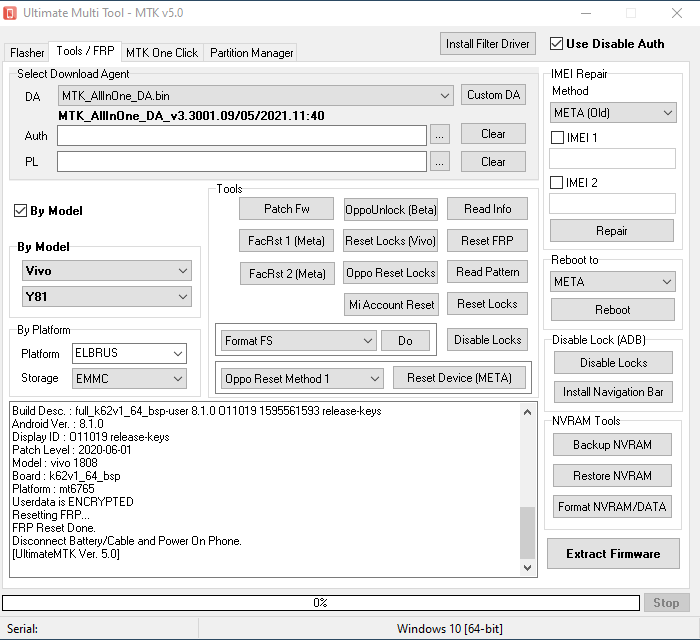Click OppoUnlock (Beta) button
Screen dimensions: 700x640
pos(391,209)
